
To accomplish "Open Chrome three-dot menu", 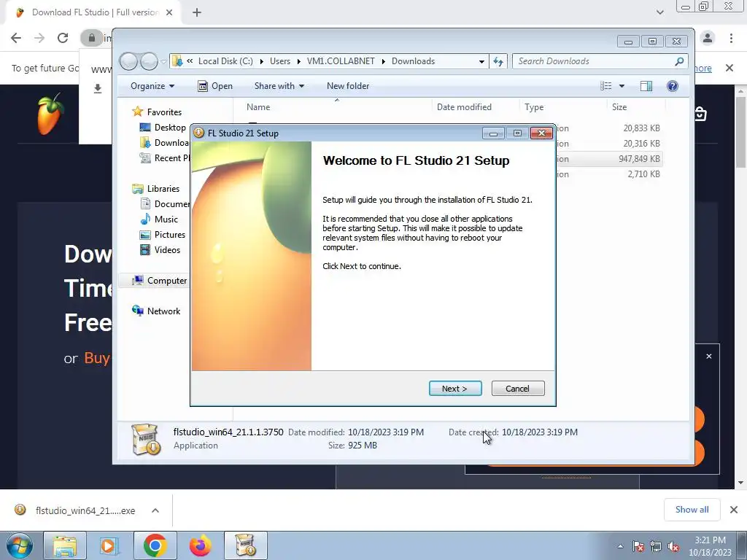I will click(x=731, y=38).
